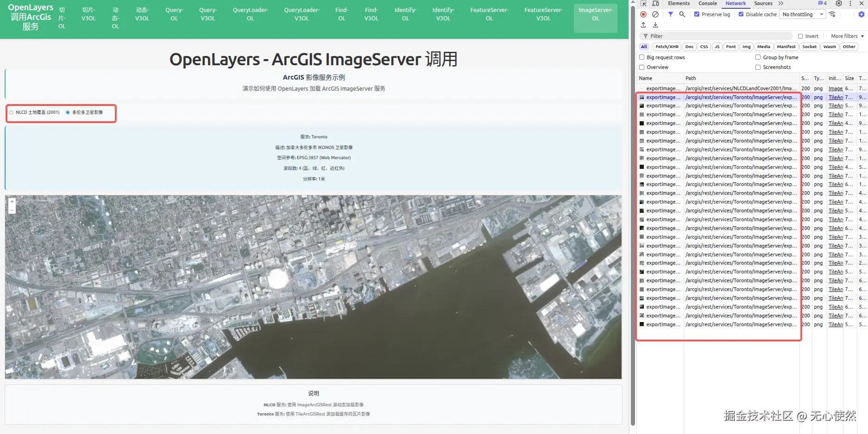Zoom out the map with minus button
868x434 pixels.
(x=12, y=210)
